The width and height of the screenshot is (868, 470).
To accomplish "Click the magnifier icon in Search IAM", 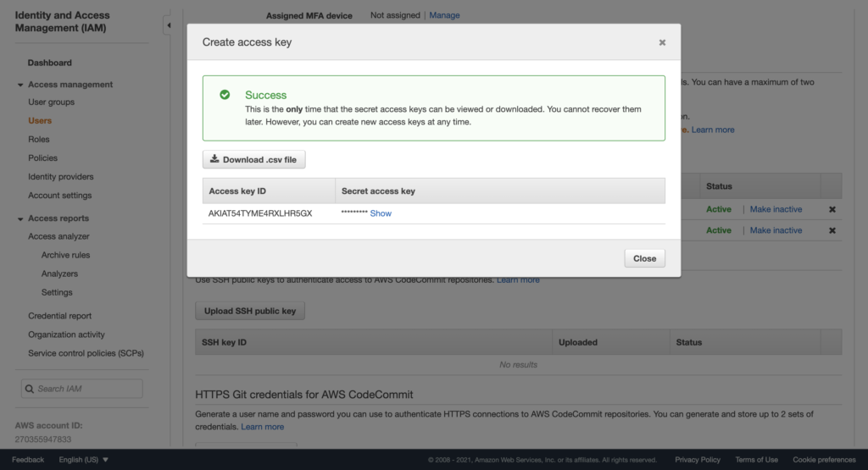I will click(x=30, y=389).
